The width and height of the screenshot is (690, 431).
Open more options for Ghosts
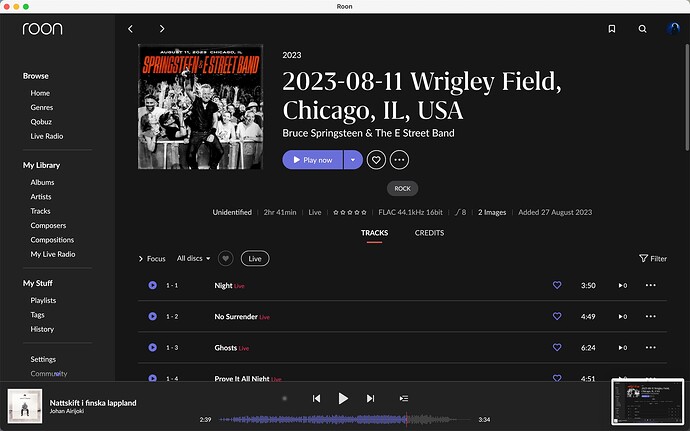click(650, 347)
